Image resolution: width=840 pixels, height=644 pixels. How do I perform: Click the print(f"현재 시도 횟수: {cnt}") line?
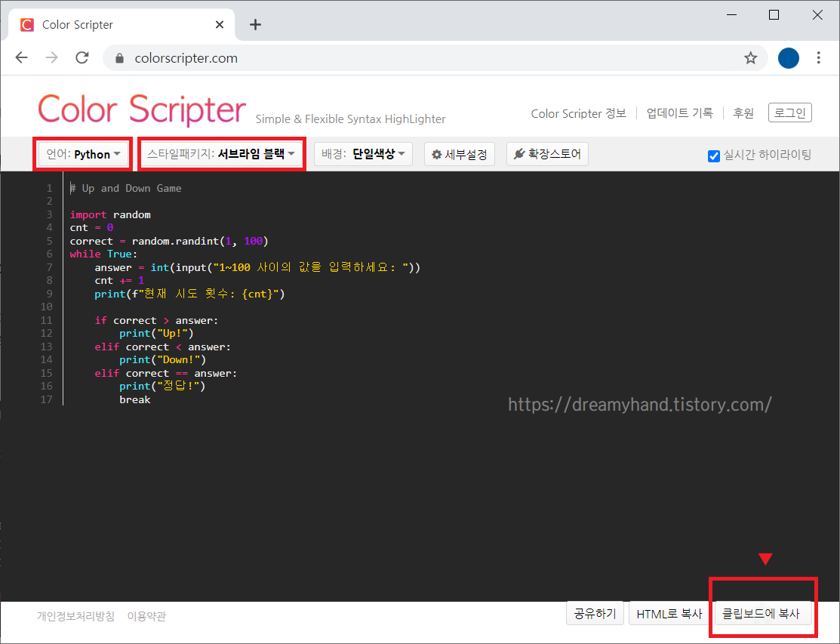pyautogui.click(x=189, y=294)
